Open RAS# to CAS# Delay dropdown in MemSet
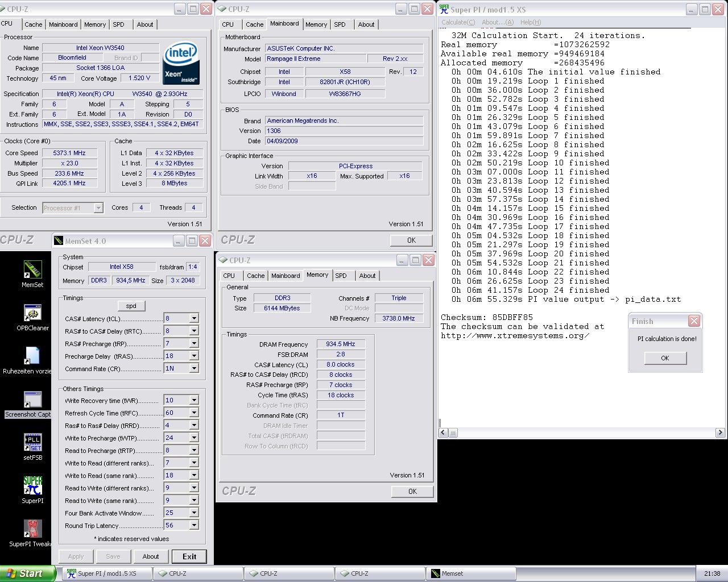The width and height of the screenshot is (728, 582). (x=194, y=331)
